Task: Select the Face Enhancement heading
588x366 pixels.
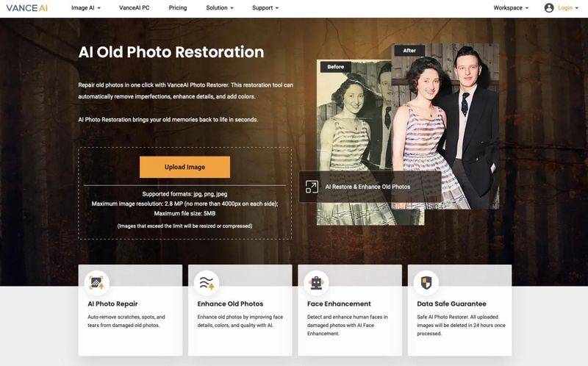Action: coord(339,304)
